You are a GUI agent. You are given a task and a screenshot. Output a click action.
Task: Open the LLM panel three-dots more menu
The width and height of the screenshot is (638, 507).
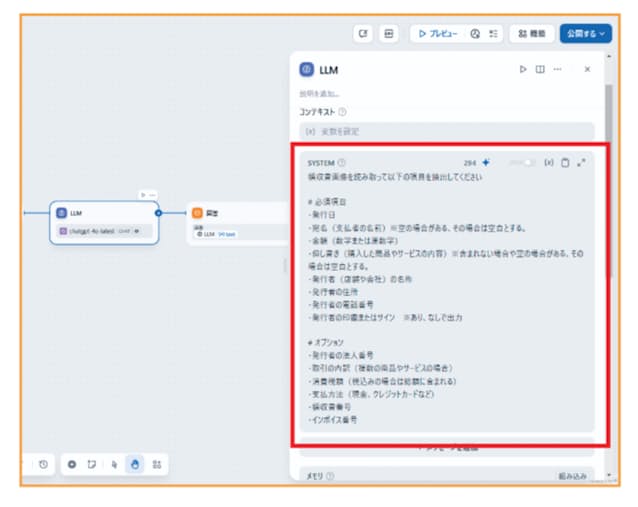tap(557, 69)
